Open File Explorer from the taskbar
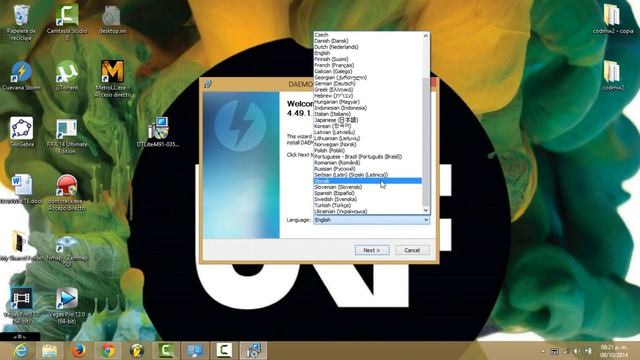 [x=50, y=351]
